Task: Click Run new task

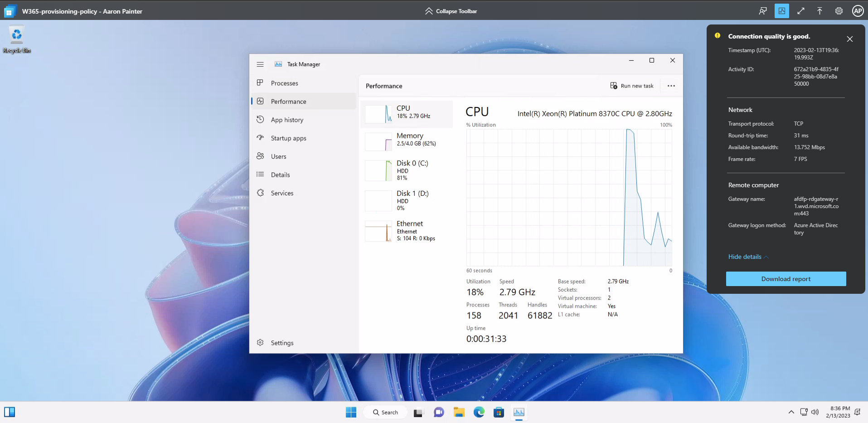Action: pos(632,86)
